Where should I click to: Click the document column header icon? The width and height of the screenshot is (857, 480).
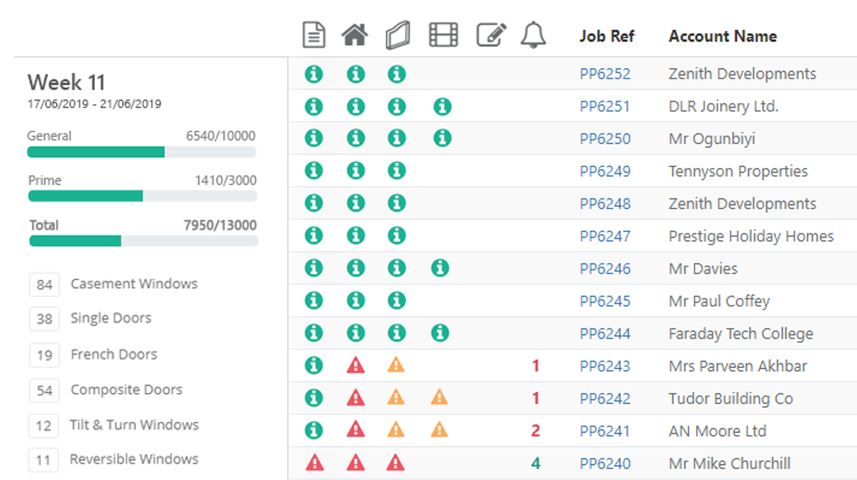[314, 36]
